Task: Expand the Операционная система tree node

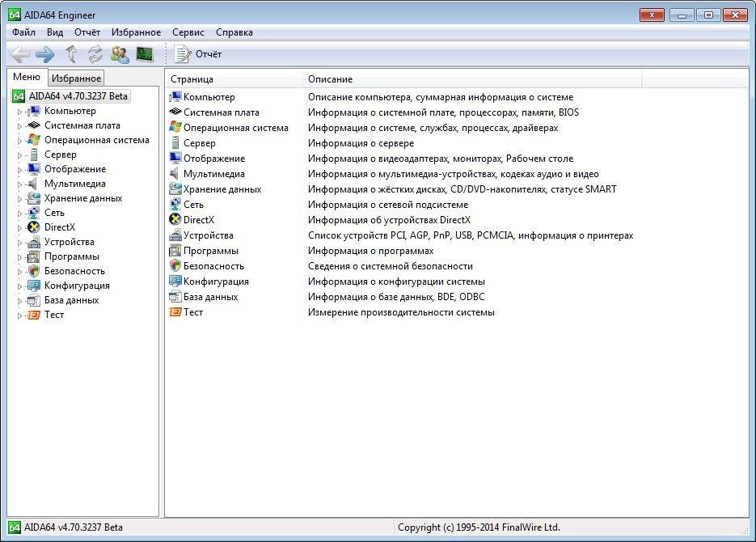Action: tap(19, 141)
